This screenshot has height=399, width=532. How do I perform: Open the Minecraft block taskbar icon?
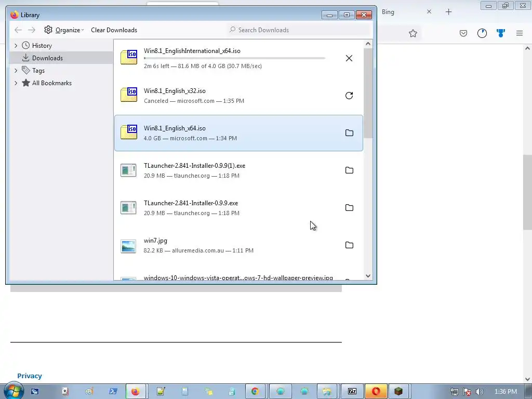pyautogui.click(x=398, y=392)
